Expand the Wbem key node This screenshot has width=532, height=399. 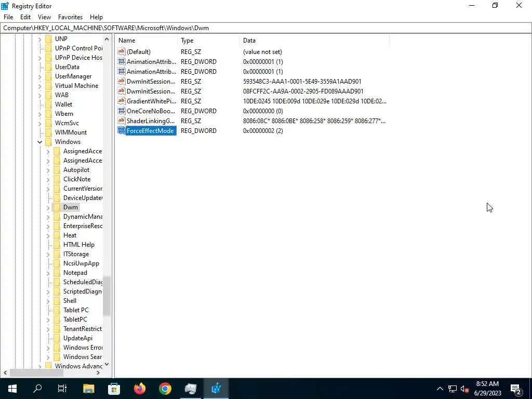[x=39, y=114]
